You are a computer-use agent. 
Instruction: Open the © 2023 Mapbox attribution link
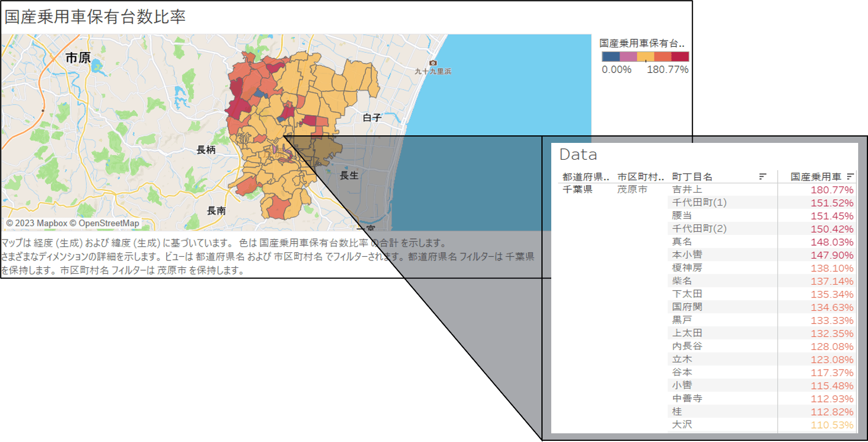click(x=36, y=223)
